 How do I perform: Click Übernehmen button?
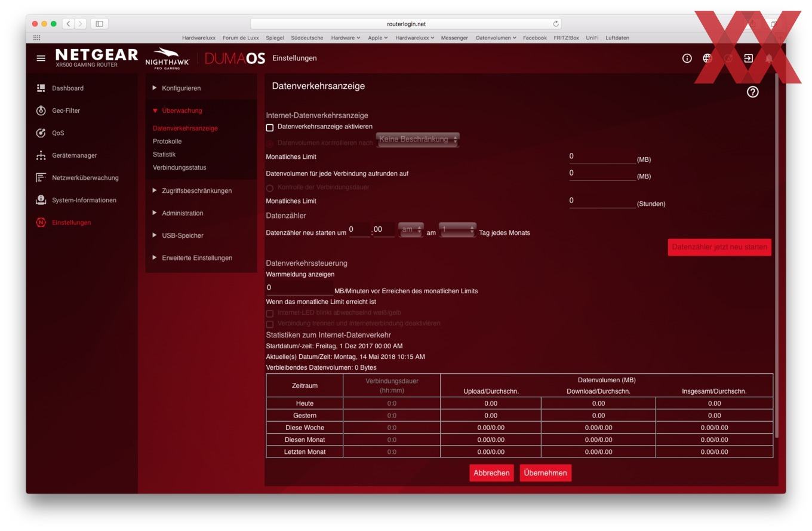pyautogui.click(x=545, y=473)
